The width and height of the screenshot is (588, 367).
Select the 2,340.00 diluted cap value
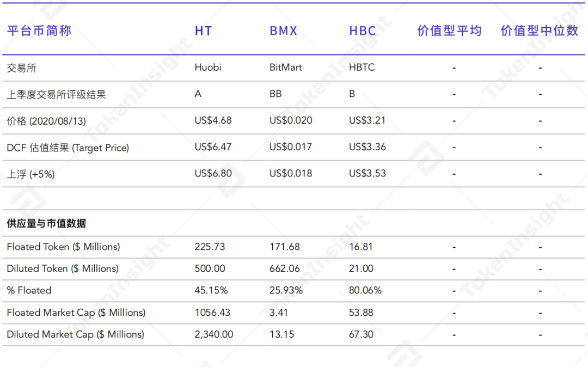click(214, 334)
